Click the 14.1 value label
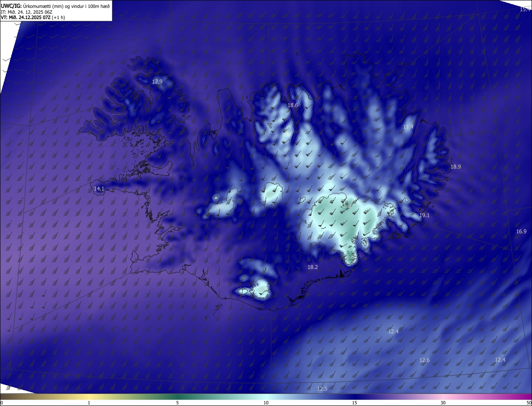The image size is (532, 406). (99, 188)
